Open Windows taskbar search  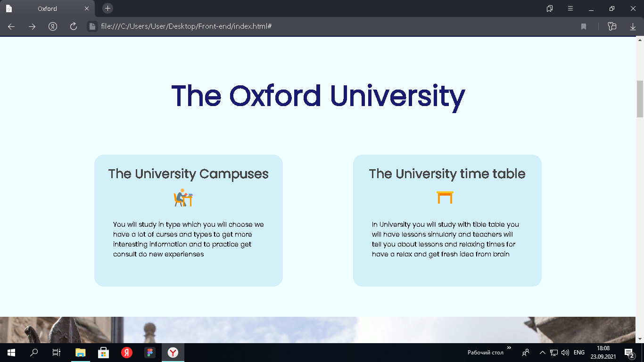(34, 353)
